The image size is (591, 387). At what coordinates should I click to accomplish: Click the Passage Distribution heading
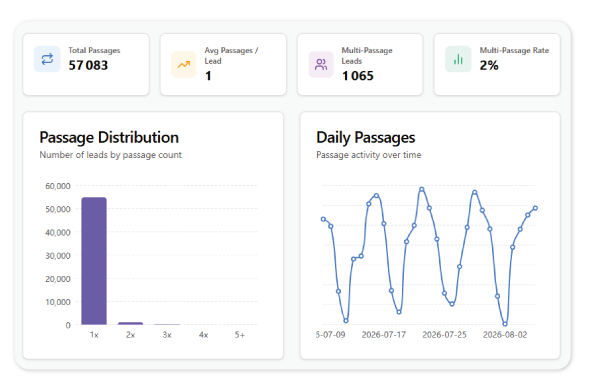(x=109, y=138)
